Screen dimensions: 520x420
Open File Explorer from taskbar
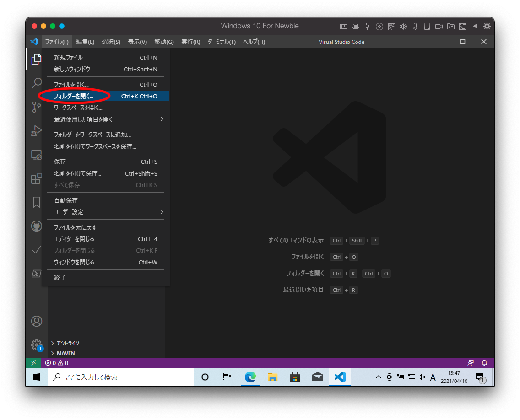click(x=272, y=377)
